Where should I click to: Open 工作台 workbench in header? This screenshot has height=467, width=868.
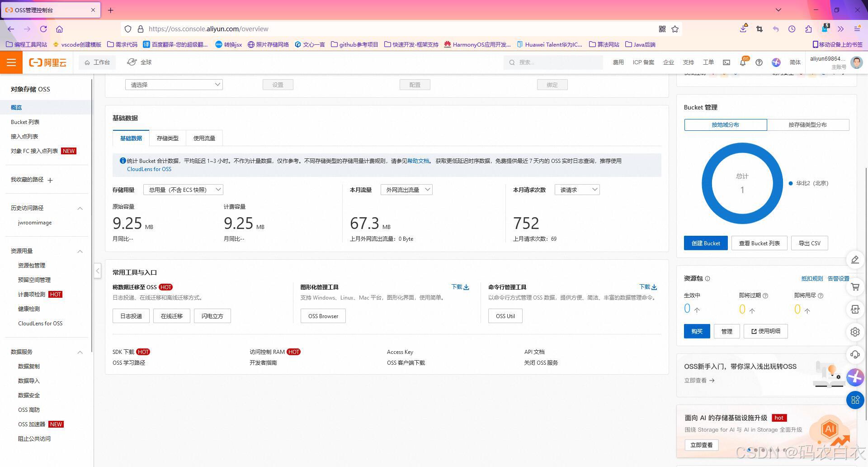97,62
